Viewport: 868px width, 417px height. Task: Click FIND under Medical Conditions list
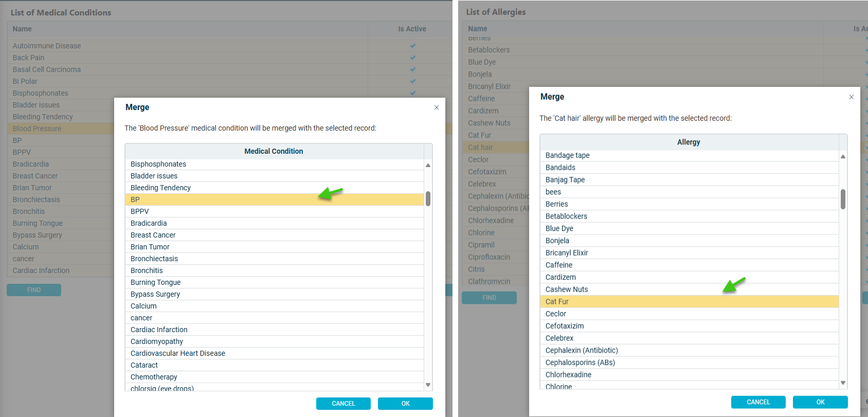coord(34,290)
